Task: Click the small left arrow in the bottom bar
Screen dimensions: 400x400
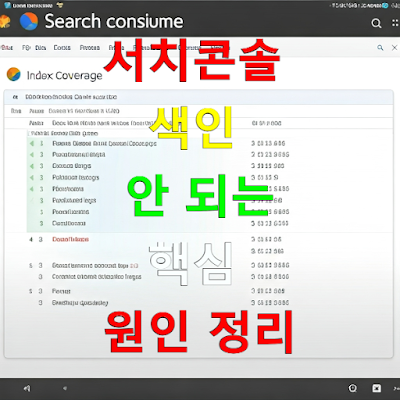Action: pos(65,388)
